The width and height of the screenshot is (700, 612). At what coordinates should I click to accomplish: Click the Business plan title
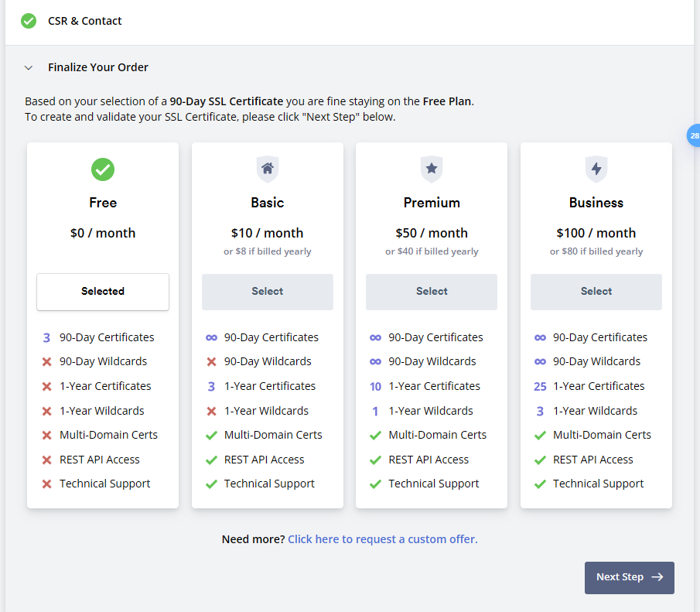click(x=596, y=203)
